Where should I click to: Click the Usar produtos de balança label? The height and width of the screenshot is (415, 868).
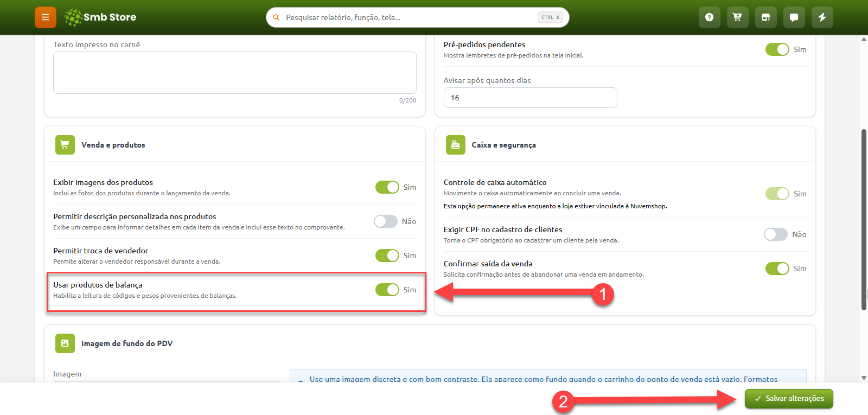tap(98, 285)
